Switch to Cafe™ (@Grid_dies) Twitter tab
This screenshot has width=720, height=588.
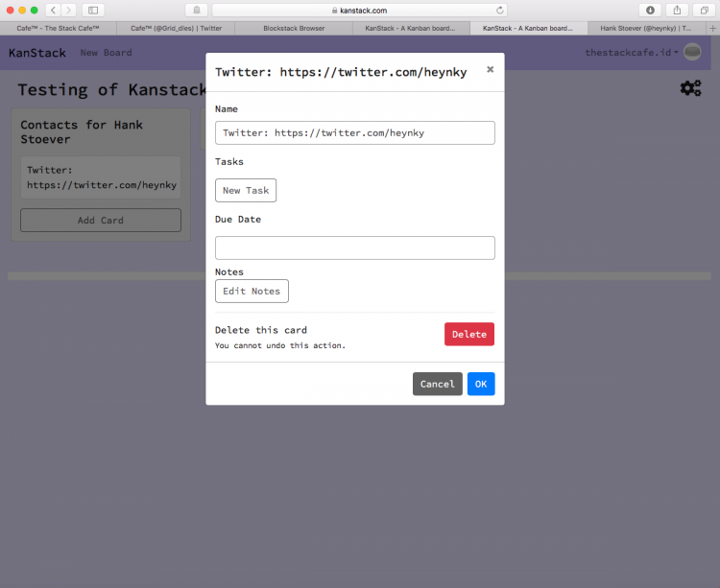point(176,29)
